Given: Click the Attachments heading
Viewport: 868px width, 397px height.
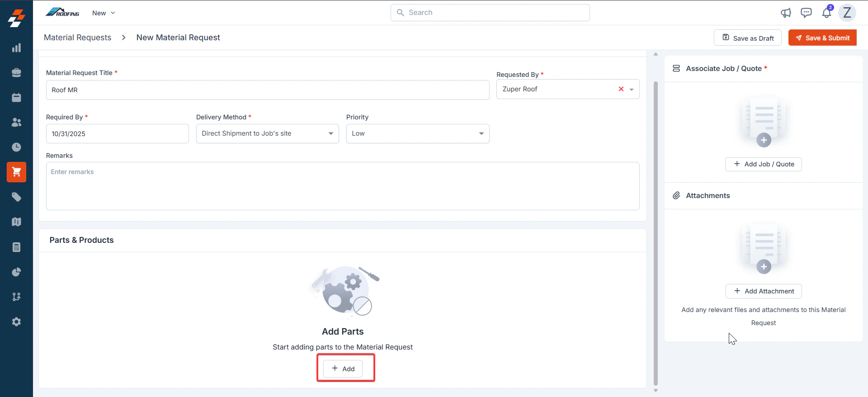Looking at the screenshot, I should (x=708, y=195).
